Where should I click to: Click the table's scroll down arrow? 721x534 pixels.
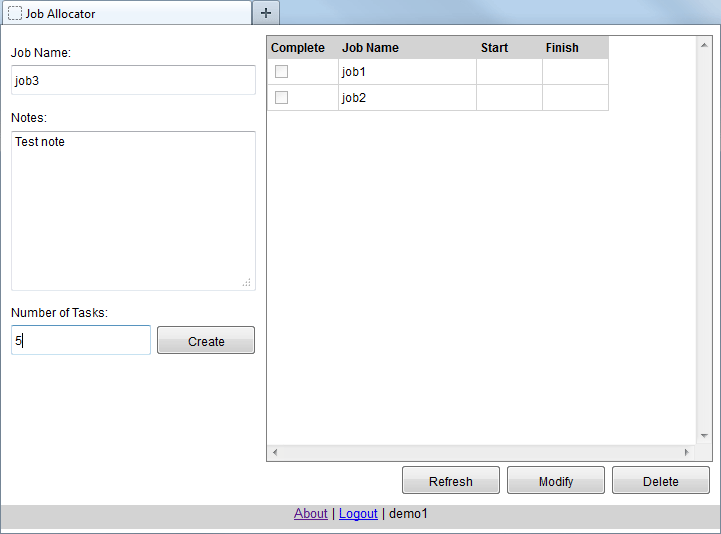[x=704, y=436]
